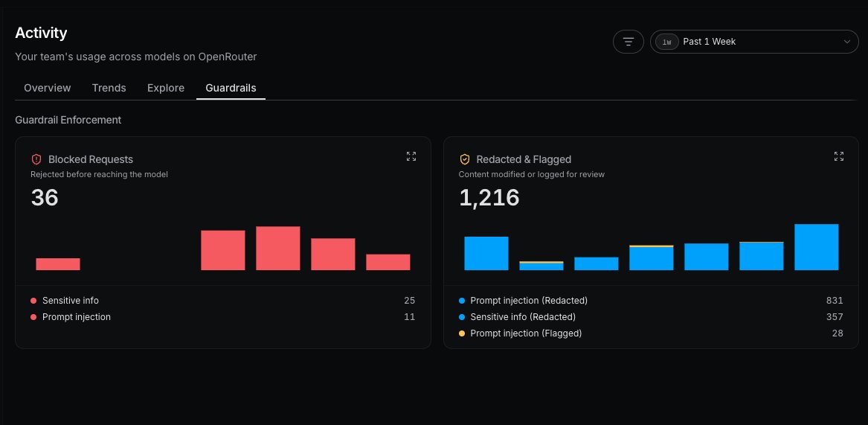Image resolution: width=868 pixels, height=425 pixels.
Task: Expand the Redacted & Flagged chart fullscreen
Action: [x=839, y=156]
